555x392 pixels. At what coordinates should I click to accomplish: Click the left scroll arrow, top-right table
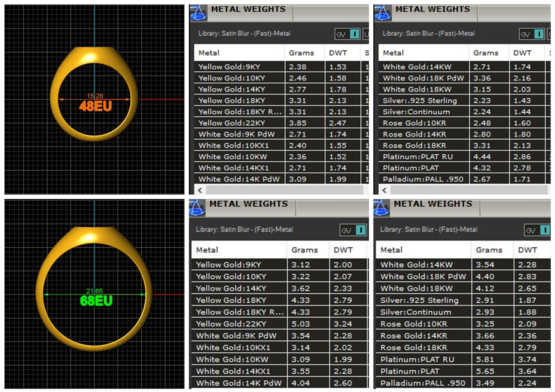(384, 190)
